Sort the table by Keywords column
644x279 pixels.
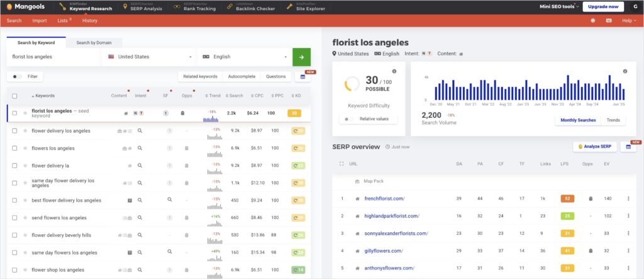[43, 96]
